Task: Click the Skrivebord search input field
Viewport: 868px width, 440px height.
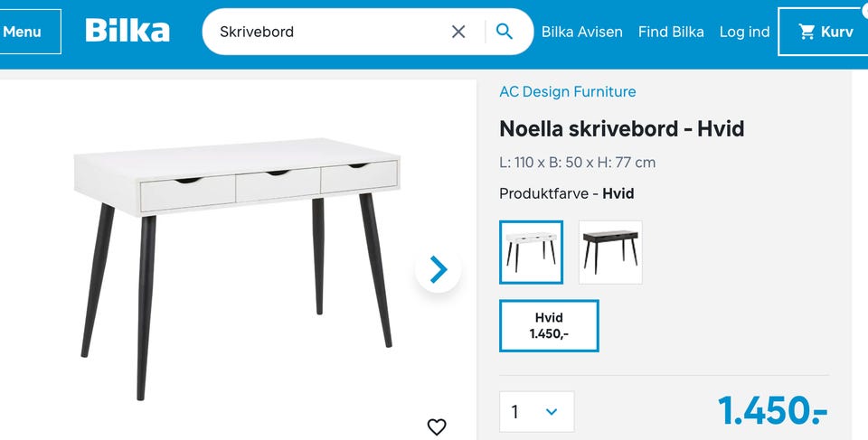Action: (330, 32)
